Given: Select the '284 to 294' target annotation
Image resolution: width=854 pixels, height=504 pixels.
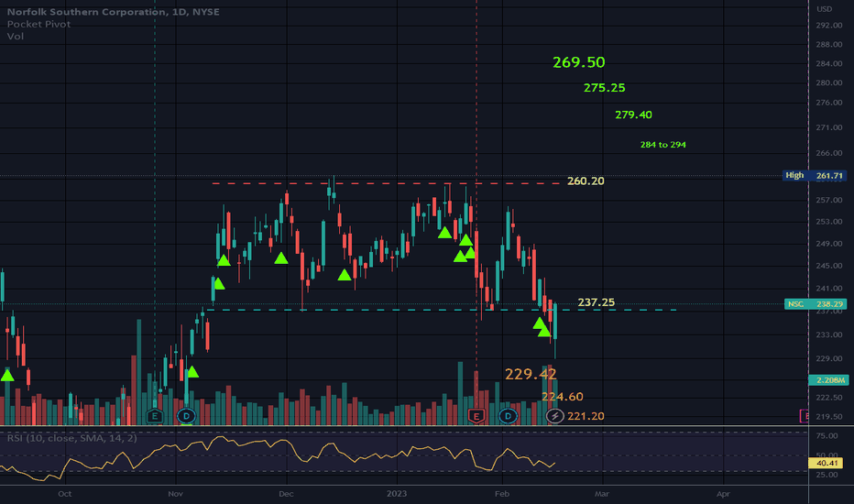Looking at the screenshot, I should (662, 145).
